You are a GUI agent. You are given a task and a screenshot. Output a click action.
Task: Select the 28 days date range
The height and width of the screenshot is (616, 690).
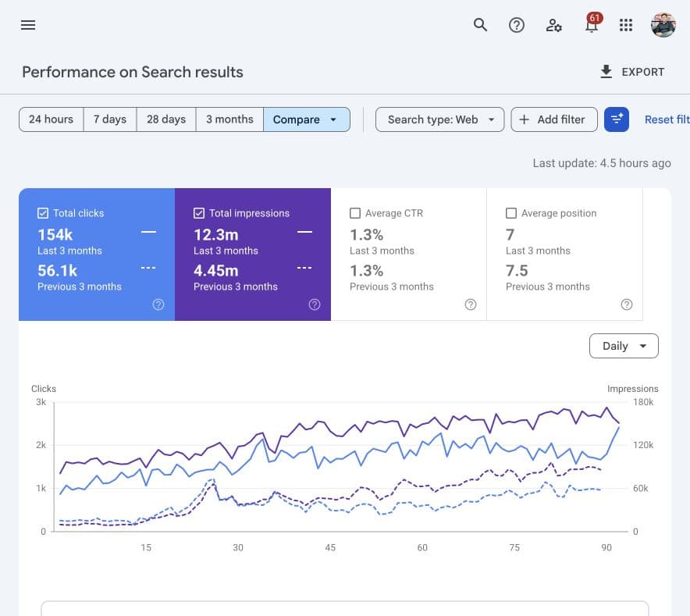(166, 119)
